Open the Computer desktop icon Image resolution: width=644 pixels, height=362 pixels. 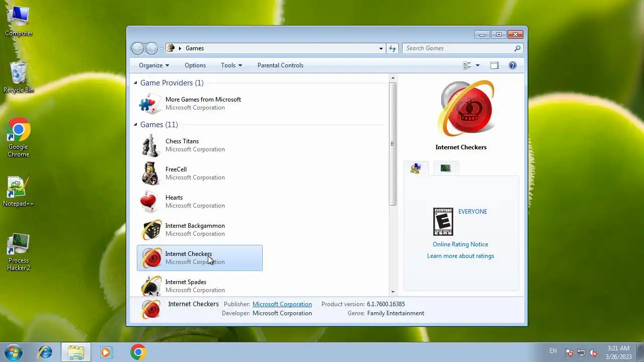[x=19, y=21]
